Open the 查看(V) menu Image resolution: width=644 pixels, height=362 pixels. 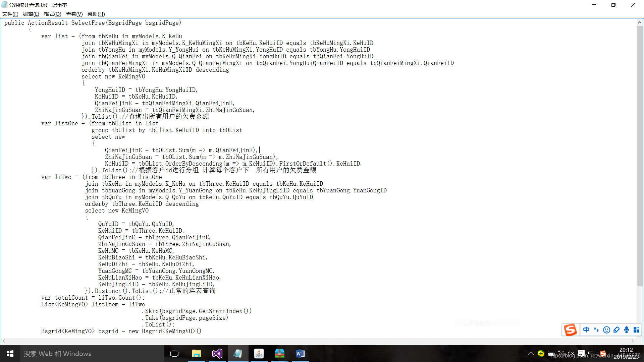click(74, 14)
